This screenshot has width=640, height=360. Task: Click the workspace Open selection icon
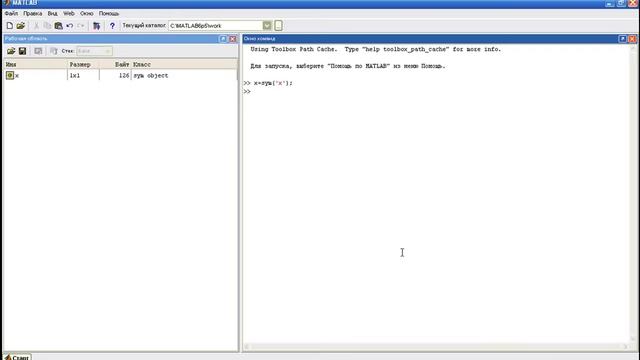38,51
